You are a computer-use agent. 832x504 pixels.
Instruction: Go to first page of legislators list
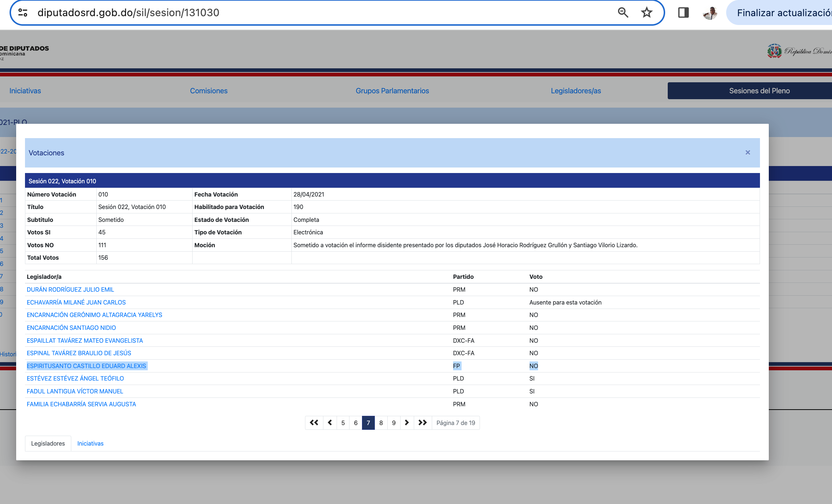(314, 423)
